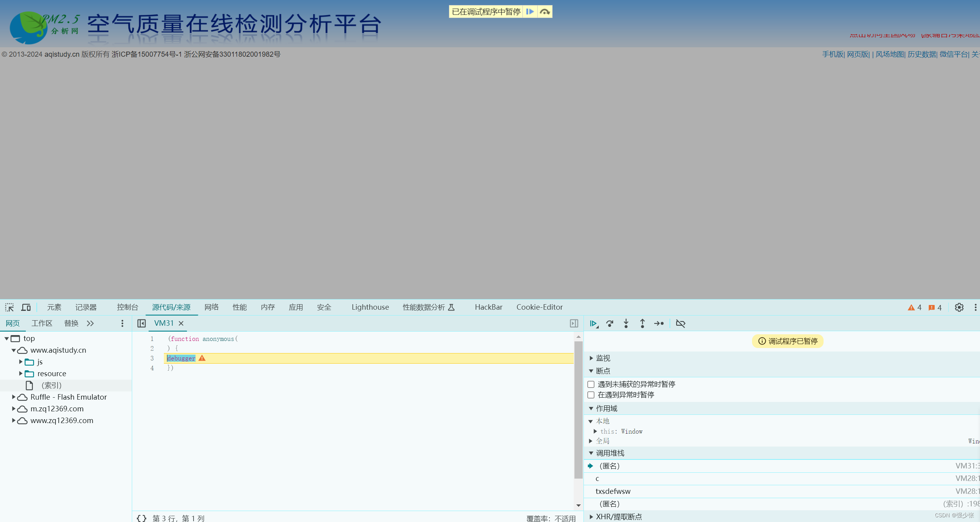The image size is (980, 522).
Task: Enable pause on caught exceptions checkbox
Action: (591, 395)
